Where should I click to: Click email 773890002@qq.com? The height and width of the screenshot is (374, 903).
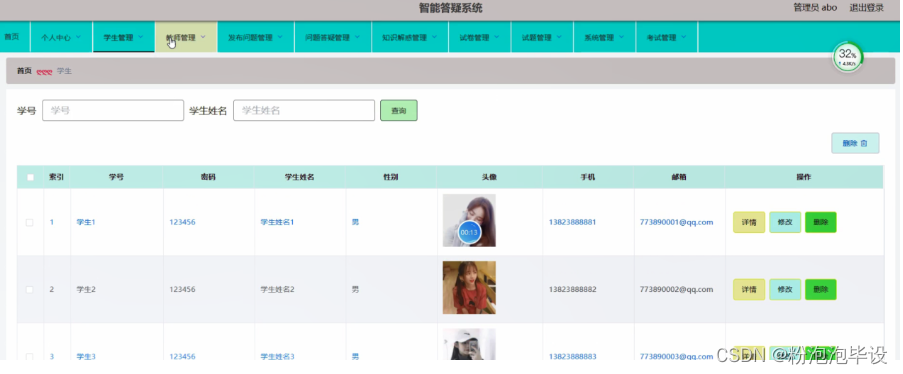(676, 290)
